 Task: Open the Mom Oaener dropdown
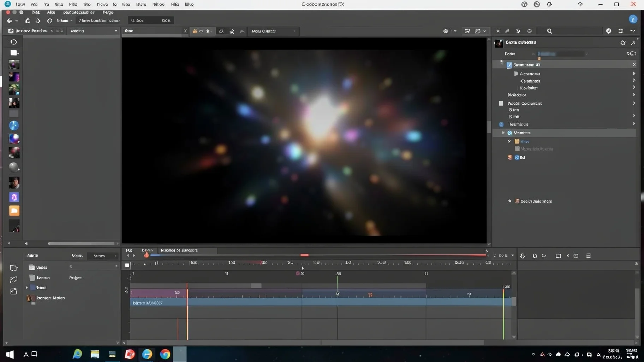(x=273, y=31)
